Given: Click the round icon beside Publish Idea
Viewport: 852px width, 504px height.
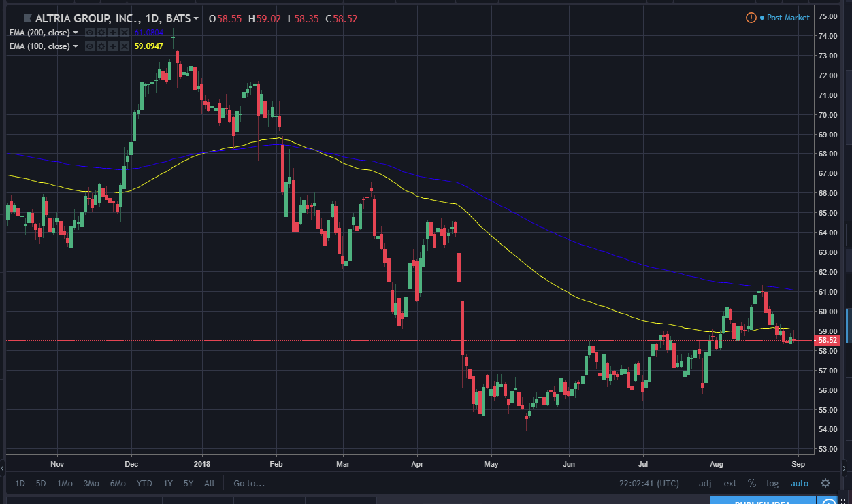Looking at the screenshot, I should tap(828, 502).
